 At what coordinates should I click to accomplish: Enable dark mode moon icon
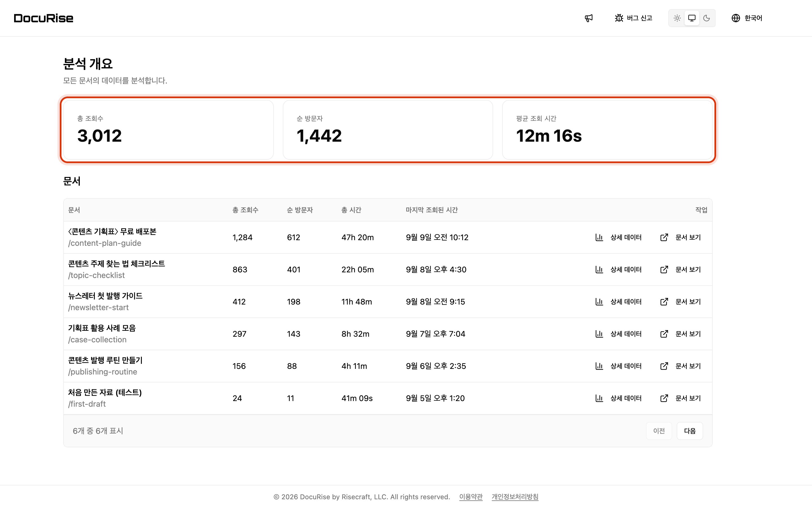[x=707, y=18]
